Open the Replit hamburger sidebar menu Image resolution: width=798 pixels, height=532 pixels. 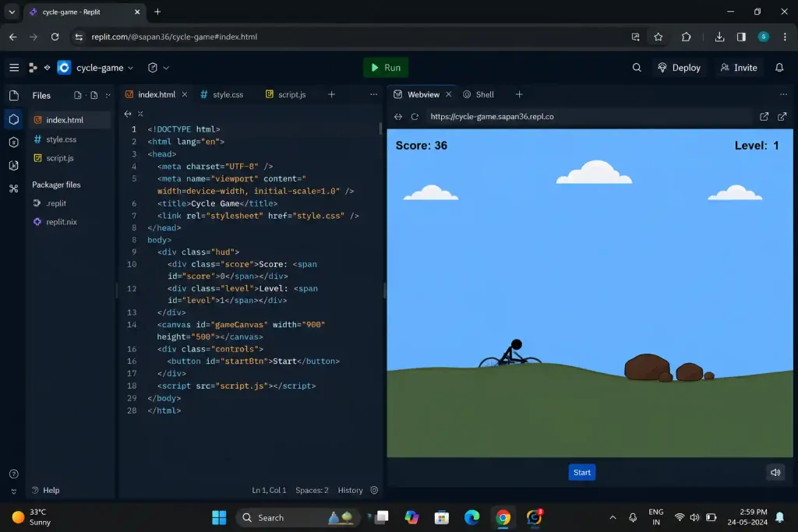pyautogui.click(x=14, y=68)
